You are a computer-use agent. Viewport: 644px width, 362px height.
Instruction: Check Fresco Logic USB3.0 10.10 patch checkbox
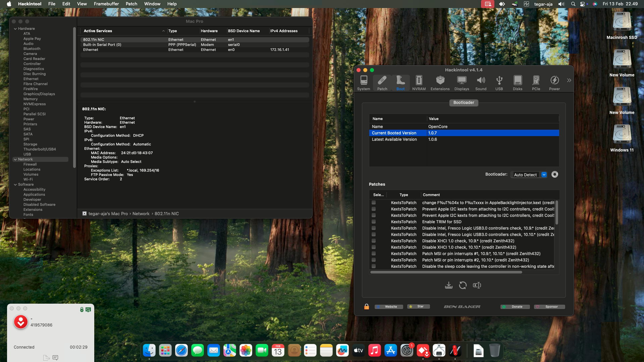374,234
